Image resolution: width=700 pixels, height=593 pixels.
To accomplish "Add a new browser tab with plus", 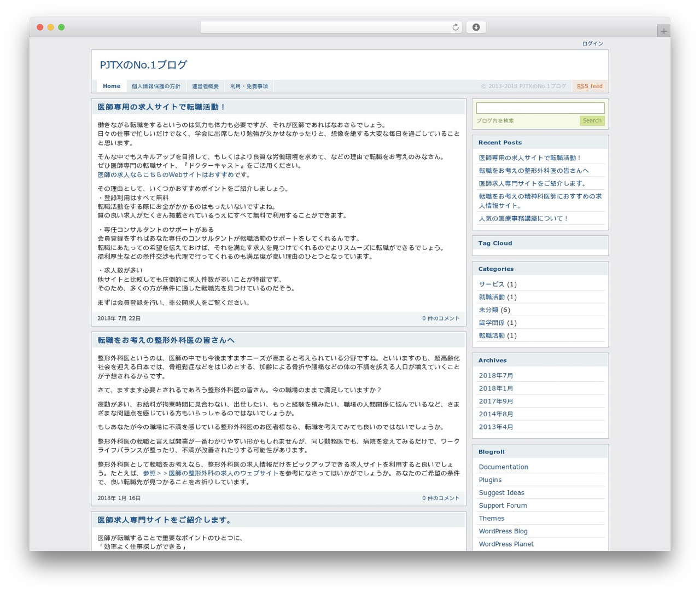I will pos(663,31).
